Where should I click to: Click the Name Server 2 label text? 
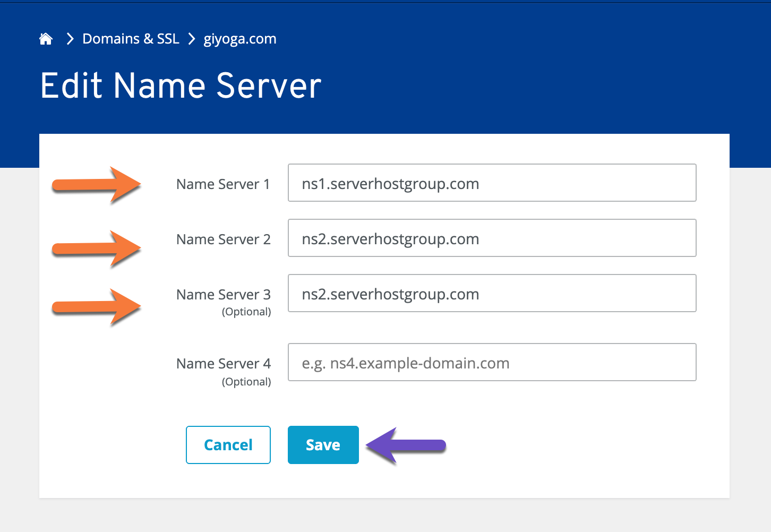click(223, 239)
